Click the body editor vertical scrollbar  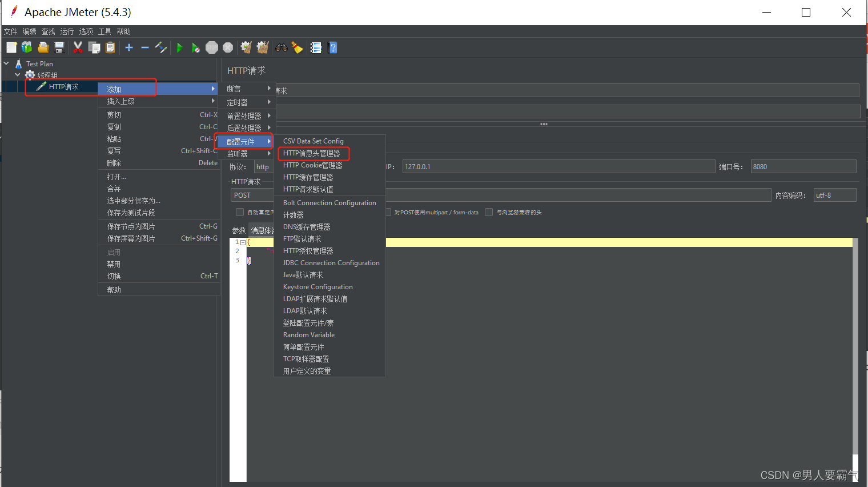point(855,346)
